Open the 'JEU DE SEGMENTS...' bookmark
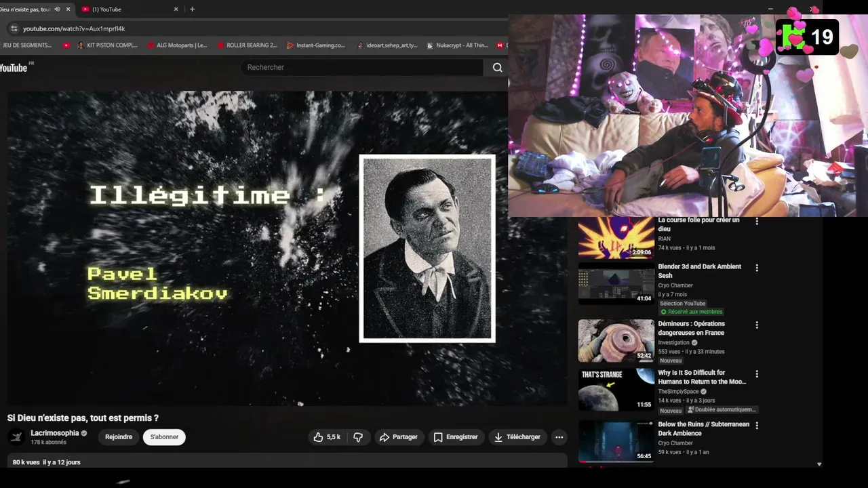The height and width of the screenshot is (488, 868). click(27, 45)
